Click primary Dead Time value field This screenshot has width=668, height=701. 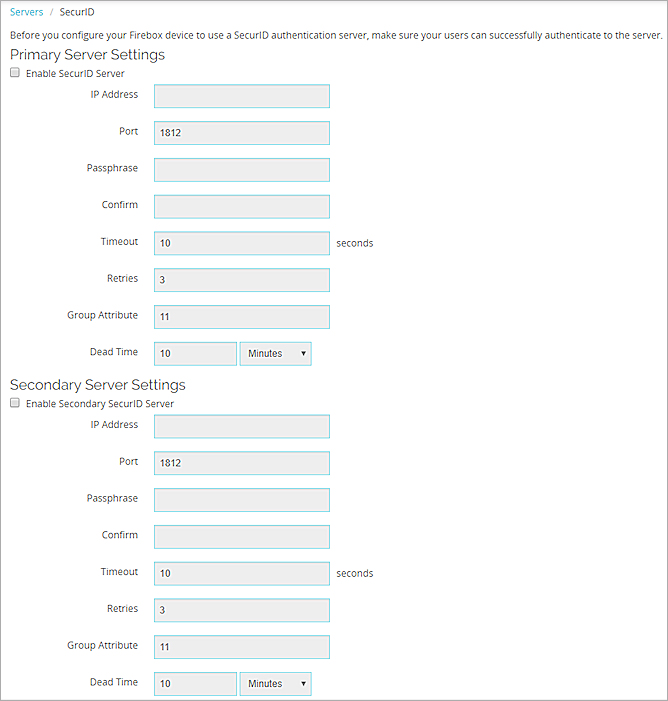[195, 354]
